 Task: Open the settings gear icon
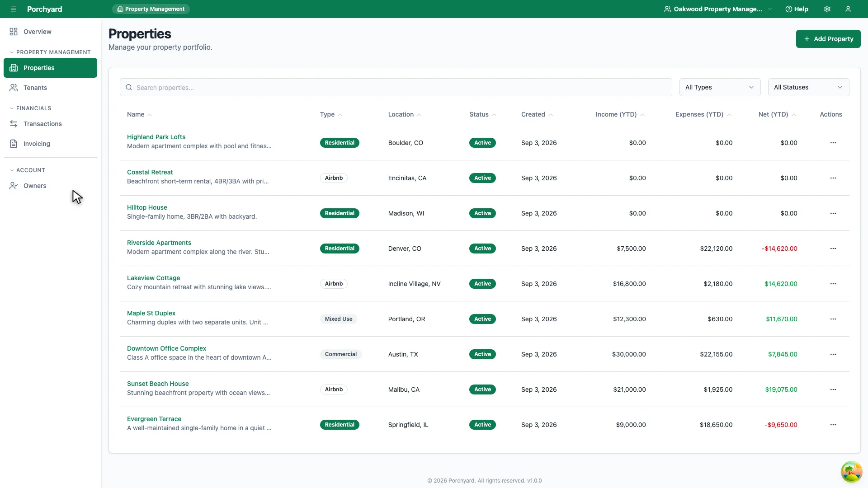(827, 9)
